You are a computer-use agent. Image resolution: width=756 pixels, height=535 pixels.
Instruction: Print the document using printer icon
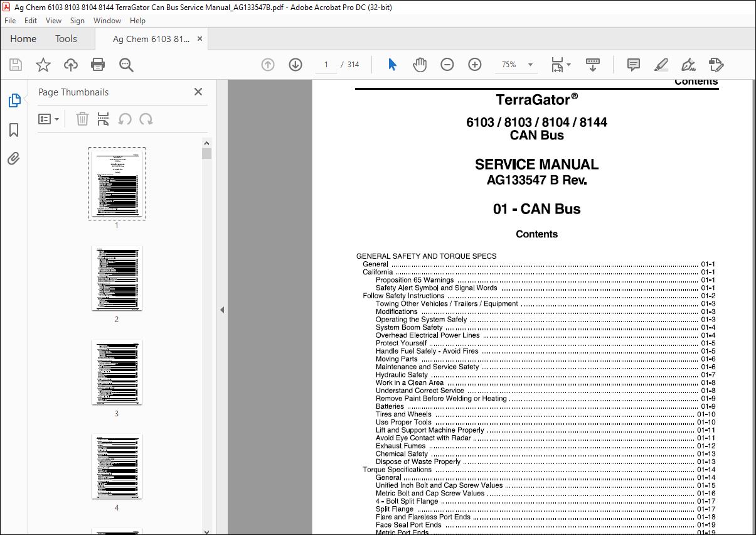coord(98,65)
